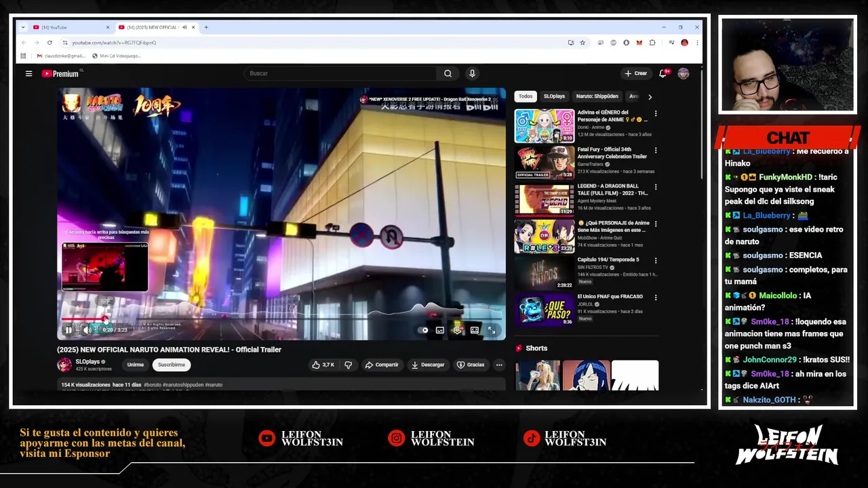Go to YouTube Premium home logo
The image size is (868, 488).
tap(60, 73)
